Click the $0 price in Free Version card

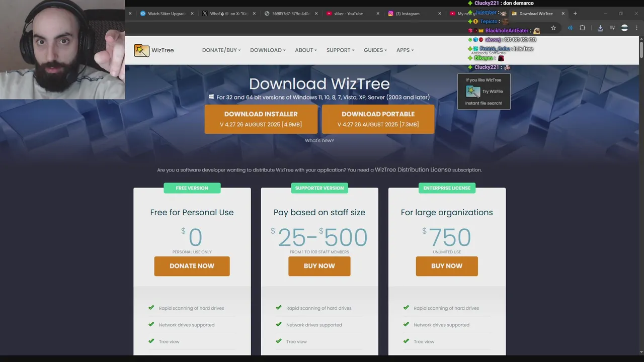pos(192,237)
